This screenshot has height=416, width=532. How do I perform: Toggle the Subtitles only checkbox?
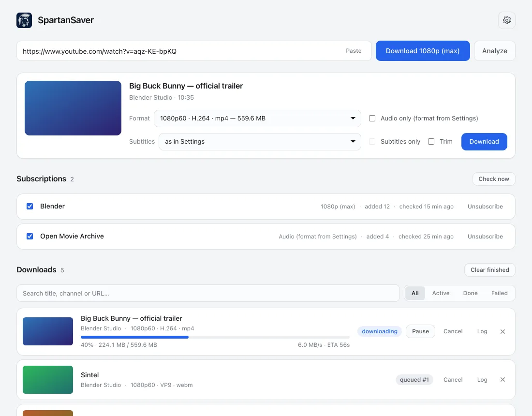(x=372, y=142)
